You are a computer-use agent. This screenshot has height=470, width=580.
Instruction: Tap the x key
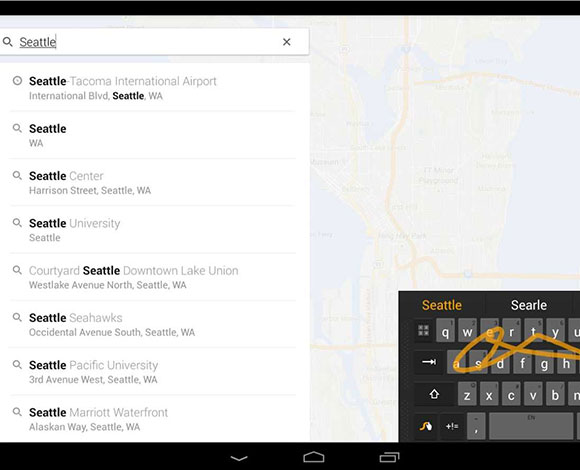(x=489, y=394)
